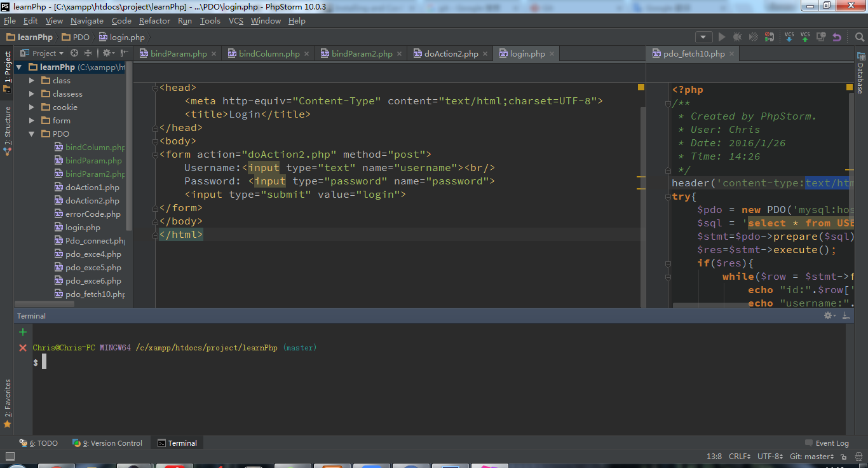Open the CRLF line separator dropdown
The width and height of the screenshot is (868, 468).
[739, 457]
